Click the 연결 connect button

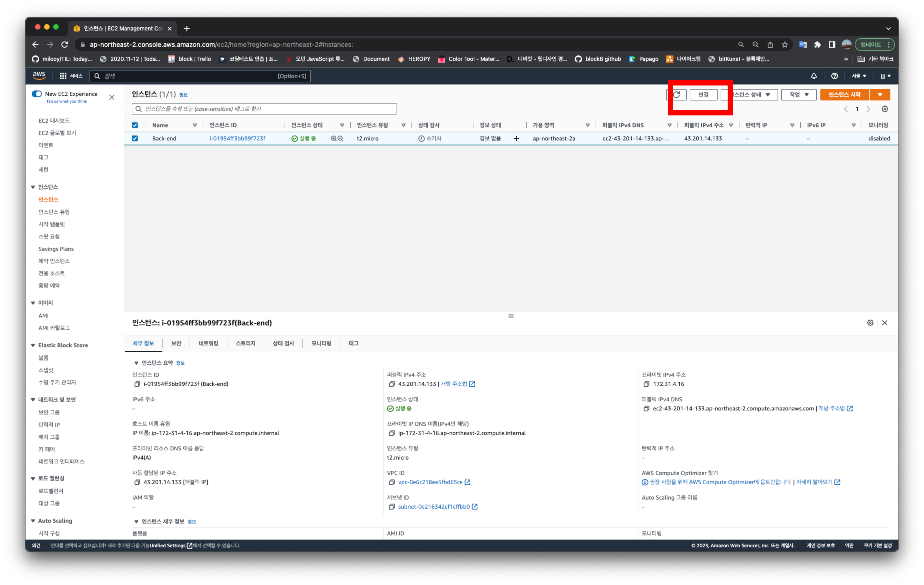703,95
